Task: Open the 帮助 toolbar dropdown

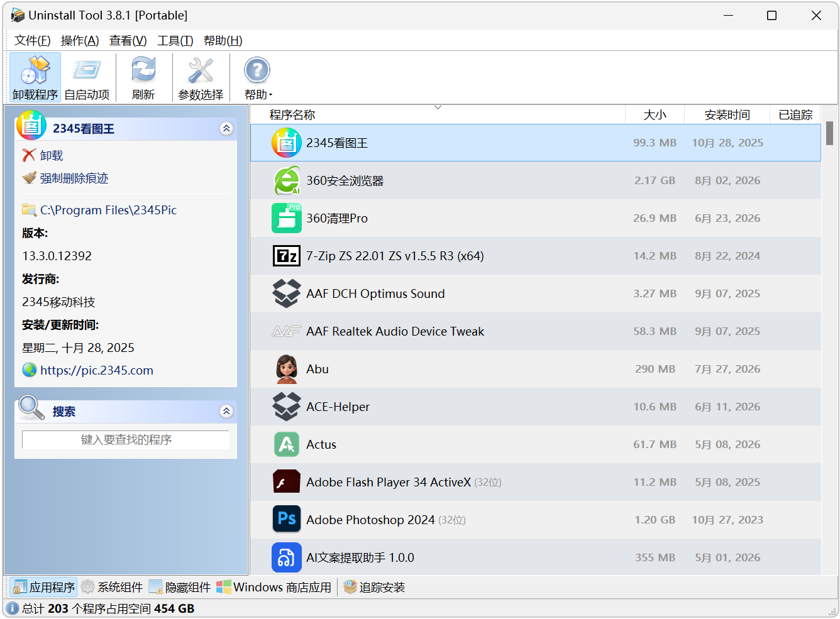Action: coord(258,78)
